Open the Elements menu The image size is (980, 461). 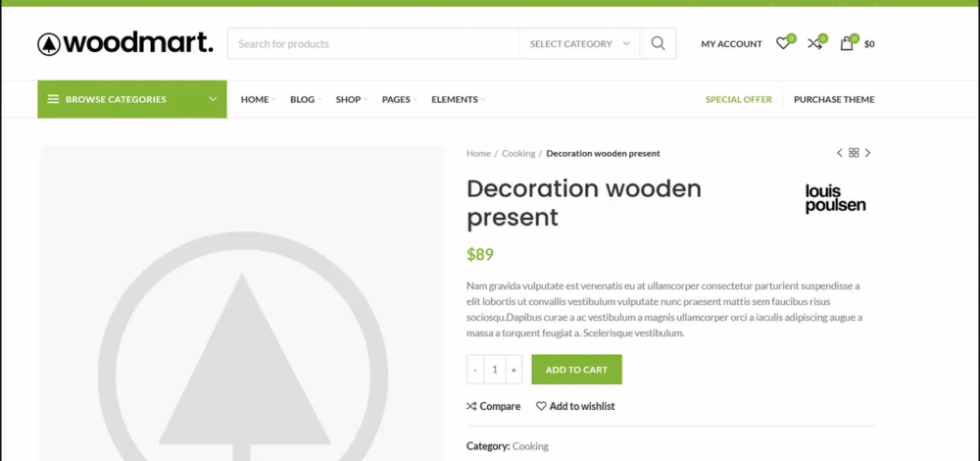458,99
